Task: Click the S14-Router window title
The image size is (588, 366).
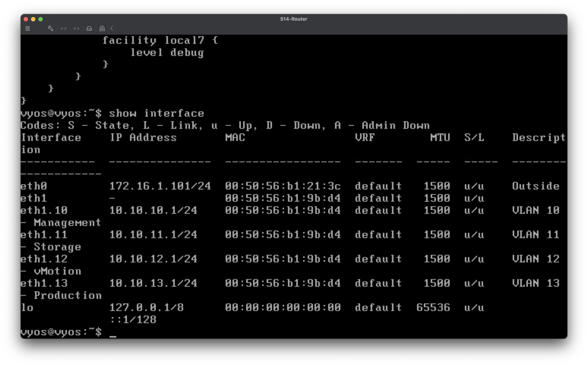Action: pyautogui.click(x=294, y=19)
